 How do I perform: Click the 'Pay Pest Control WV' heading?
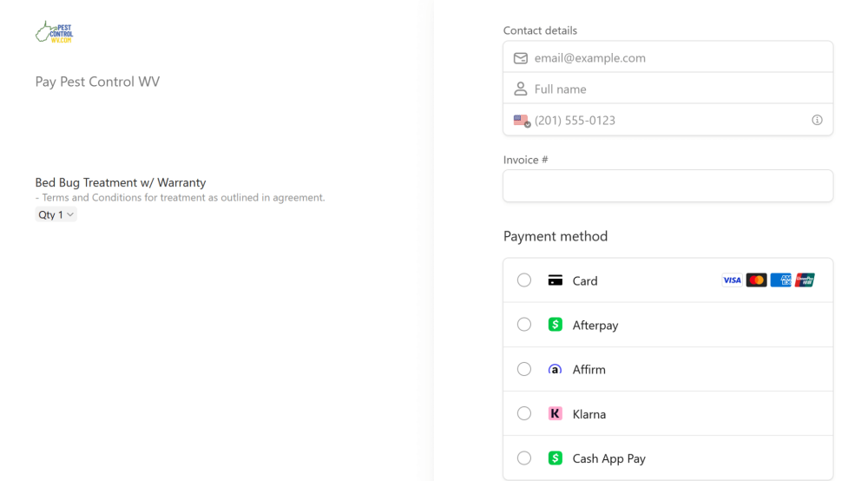[x=97, y=82]
